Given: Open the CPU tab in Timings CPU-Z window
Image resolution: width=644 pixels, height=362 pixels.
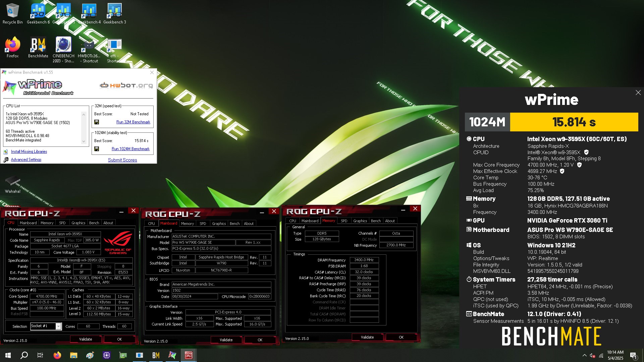Looking at the screenshot, I should pos(293,221).
